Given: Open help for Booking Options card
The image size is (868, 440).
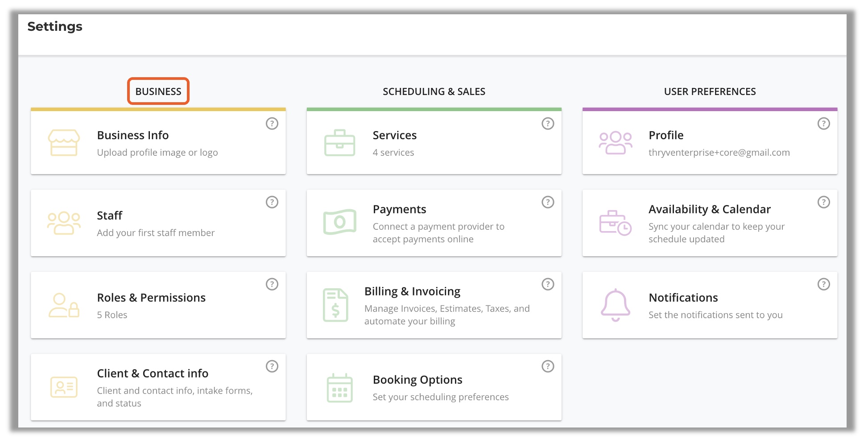Looking at the screenshot, I should (548, 366).
